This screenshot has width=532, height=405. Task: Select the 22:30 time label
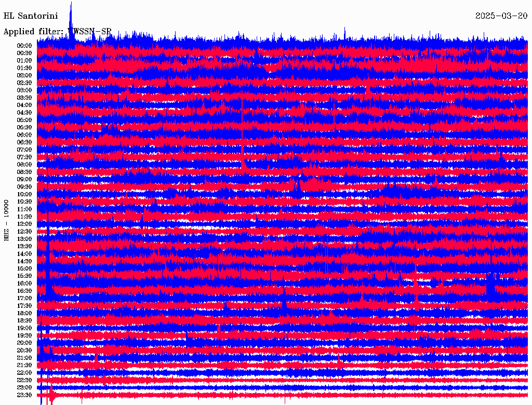24,380
